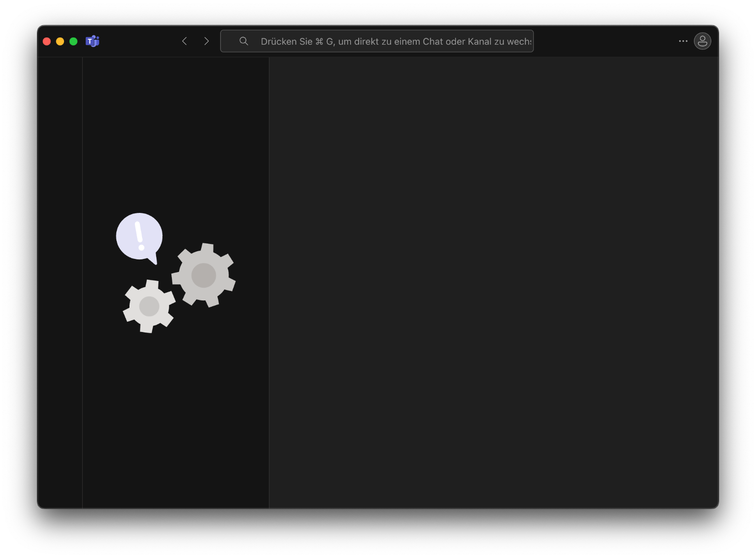Open the profile avatar account menu
Viewport: 756px width, 558px height.
[x=702, y=41]
